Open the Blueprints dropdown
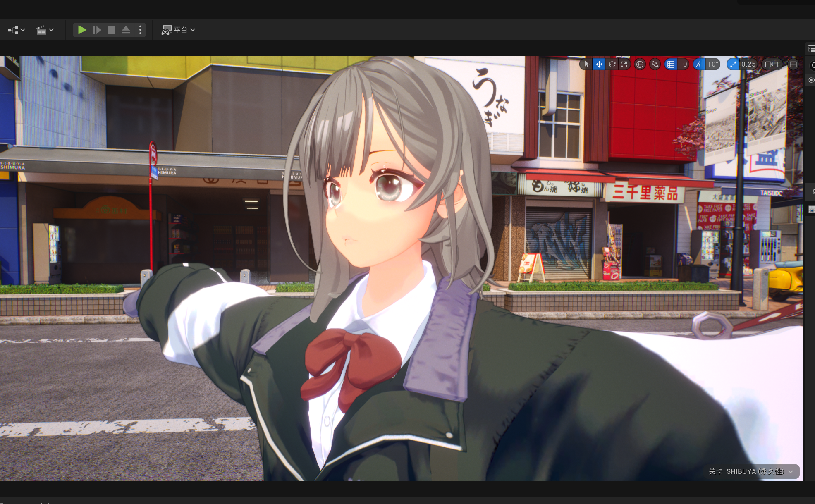Image resolution: width=815 pixels, height=504 pixels. (x=17, y=30)
